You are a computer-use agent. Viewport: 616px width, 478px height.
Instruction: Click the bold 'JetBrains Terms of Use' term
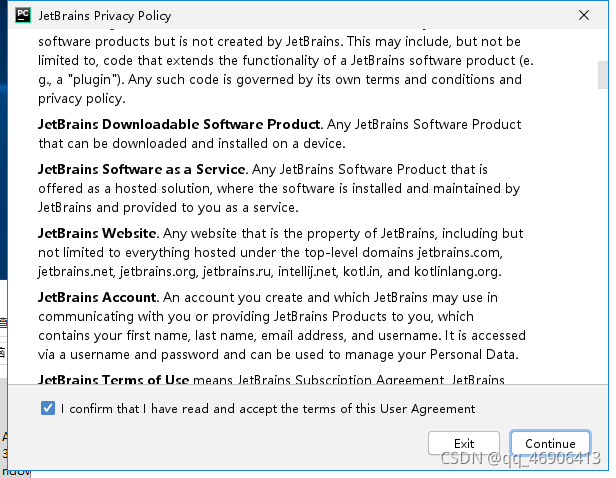[x=115, y=379]
